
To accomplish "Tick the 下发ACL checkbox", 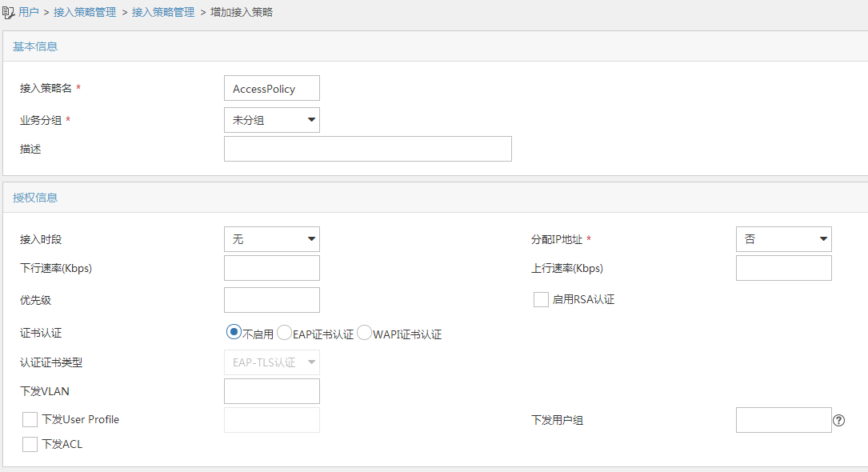I will coord(30,445).
